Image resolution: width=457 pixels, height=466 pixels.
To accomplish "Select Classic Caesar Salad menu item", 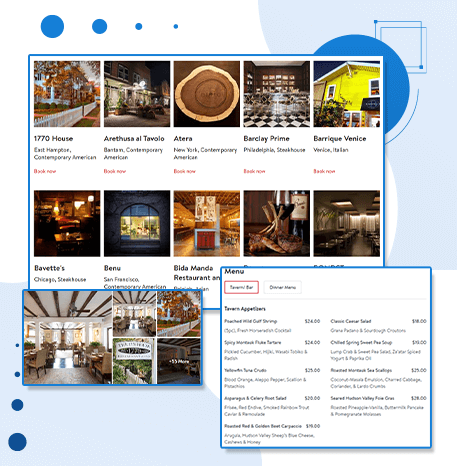I will pos(351,321).
